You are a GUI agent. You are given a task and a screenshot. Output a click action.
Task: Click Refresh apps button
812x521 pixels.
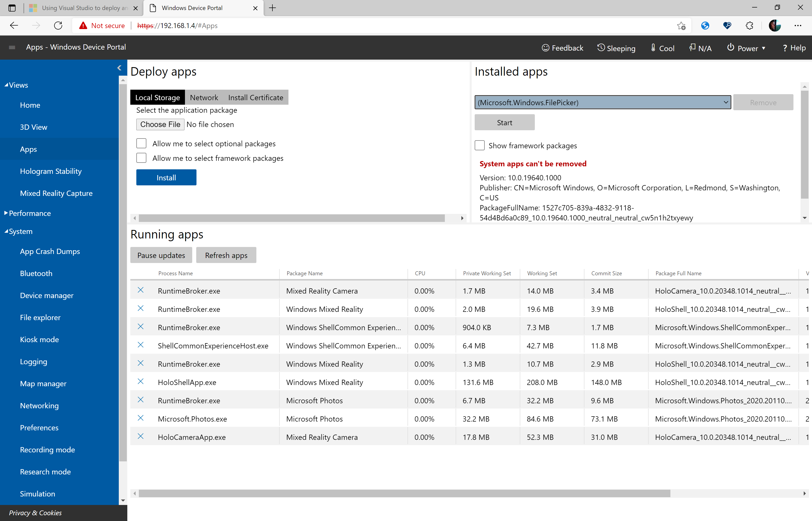click(x=226, y=255)
